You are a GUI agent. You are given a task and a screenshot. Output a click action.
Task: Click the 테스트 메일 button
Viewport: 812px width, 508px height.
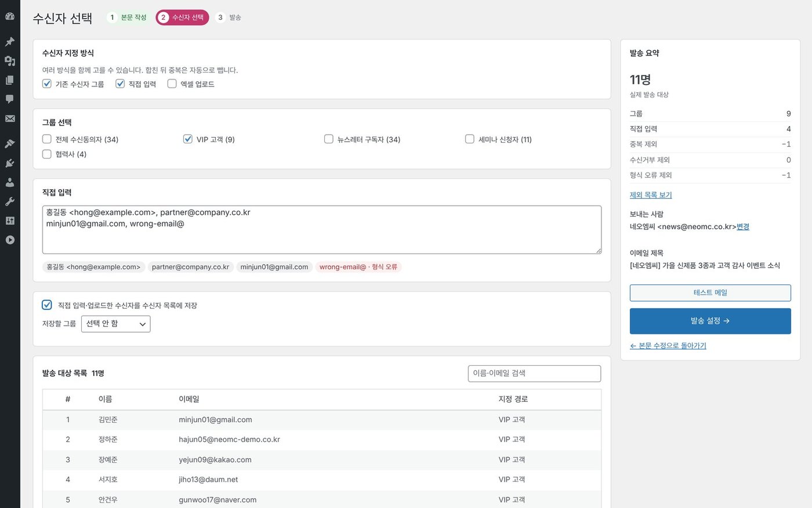(x=710, y=293)
